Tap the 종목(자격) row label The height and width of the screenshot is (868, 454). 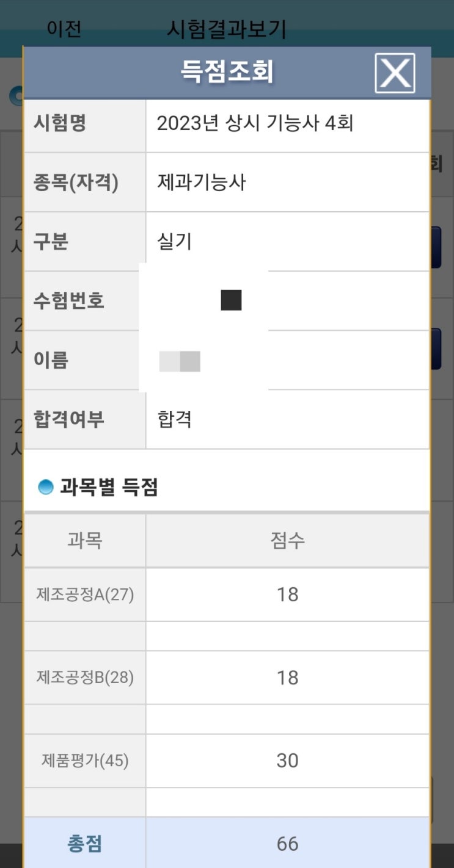pos(76,182)
